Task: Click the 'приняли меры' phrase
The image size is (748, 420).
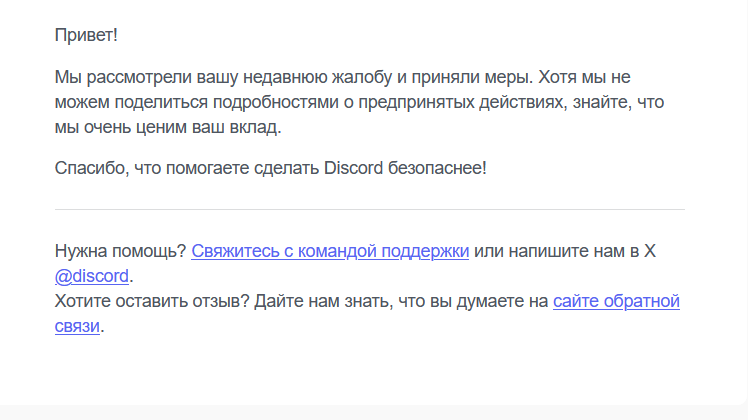Action: (x=470, y=77)
